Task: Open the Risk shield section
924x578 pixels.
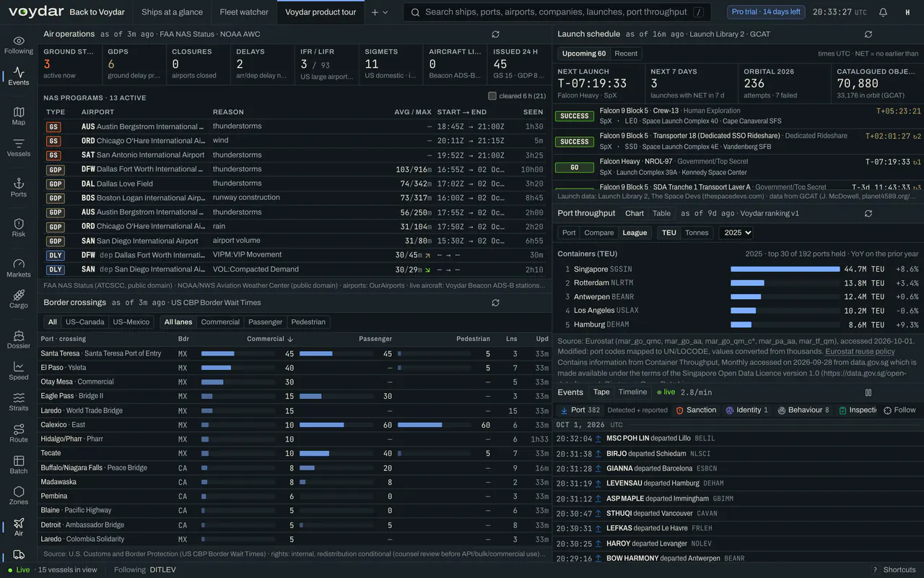Action: pos(19,228)
